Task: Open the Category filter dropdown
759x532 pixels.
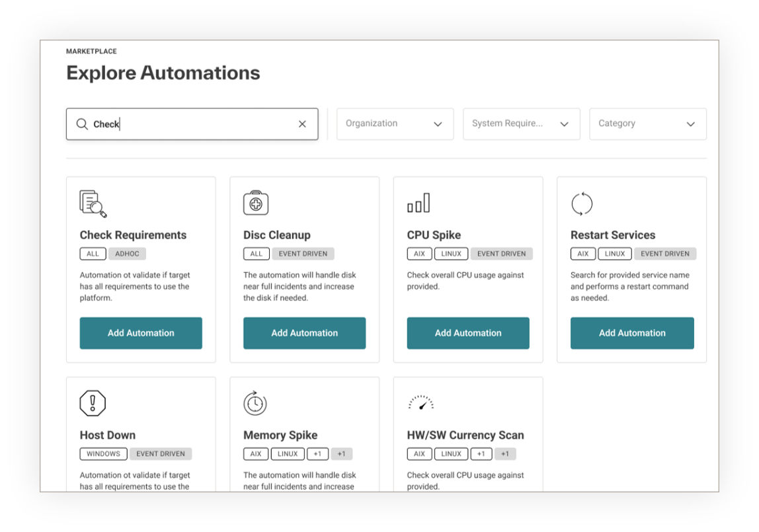Action: point(647,124)
